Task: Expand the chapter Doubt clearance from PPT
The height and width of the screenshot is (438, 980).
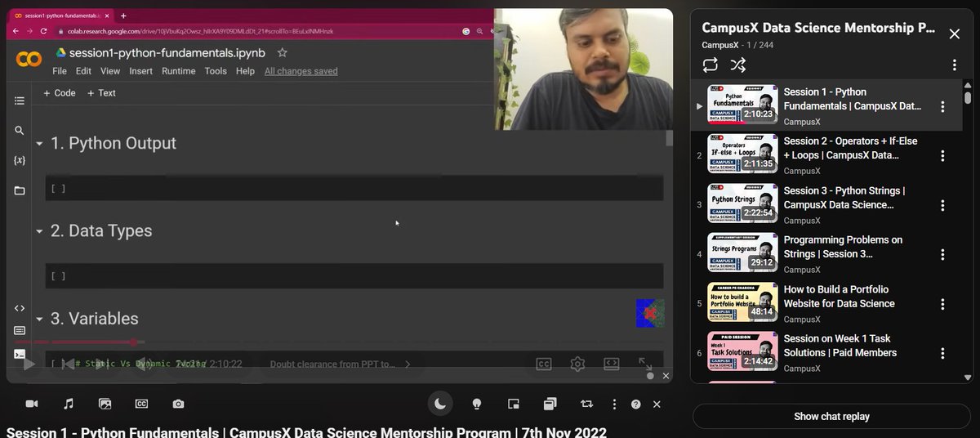Action: tap(340, 364)
